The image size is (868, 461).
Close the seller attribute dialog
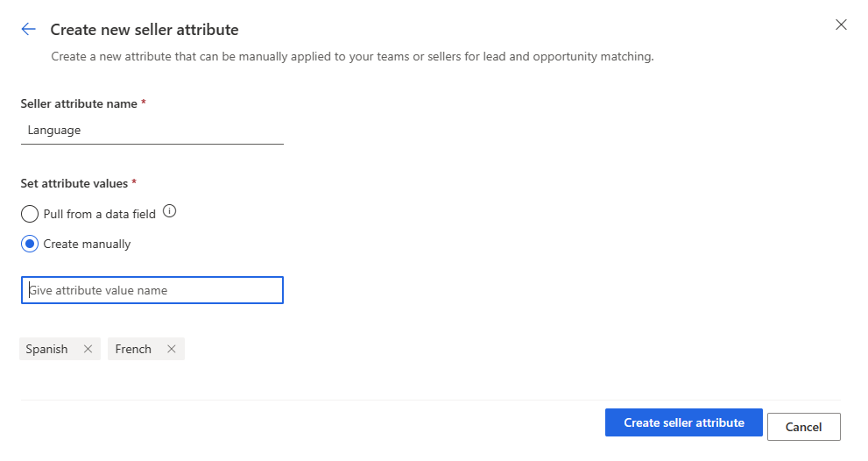tap(841, 25)
